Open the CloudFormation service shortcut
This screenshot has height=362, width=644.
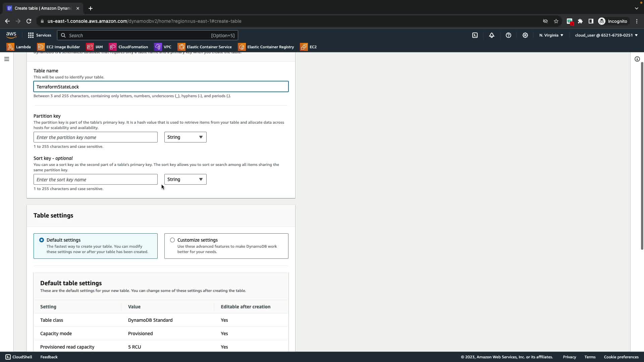(x=128, y=47)
